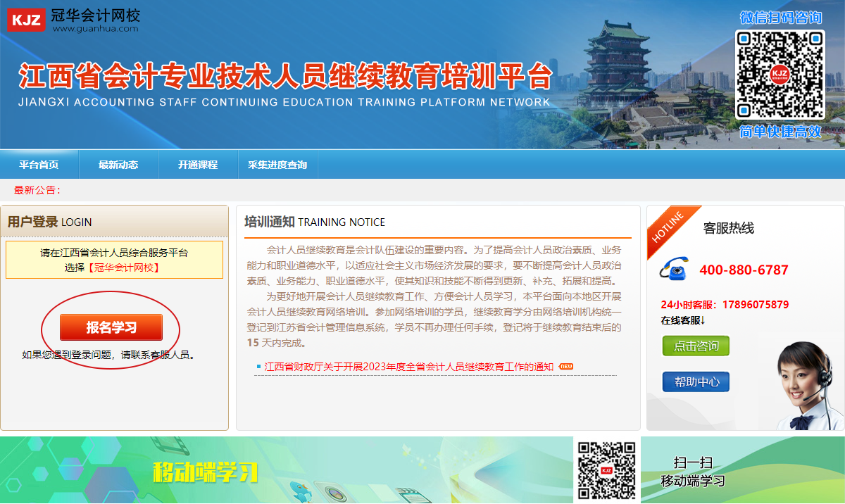Click the 用户登录 LOGIN heading
Screen dimensions: 845x504
pyautogui.click(x=49, y=222)
